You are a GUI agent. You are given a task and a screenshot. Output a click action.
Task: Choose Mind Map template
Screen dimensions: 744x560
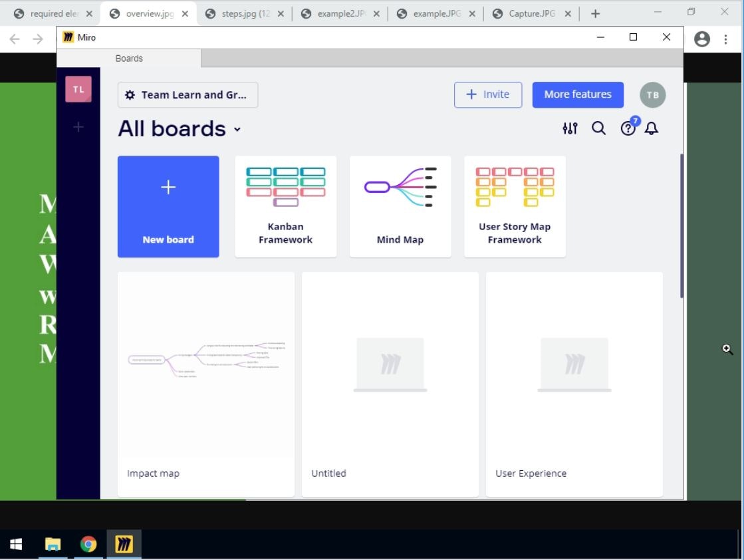tap(400, 206)
